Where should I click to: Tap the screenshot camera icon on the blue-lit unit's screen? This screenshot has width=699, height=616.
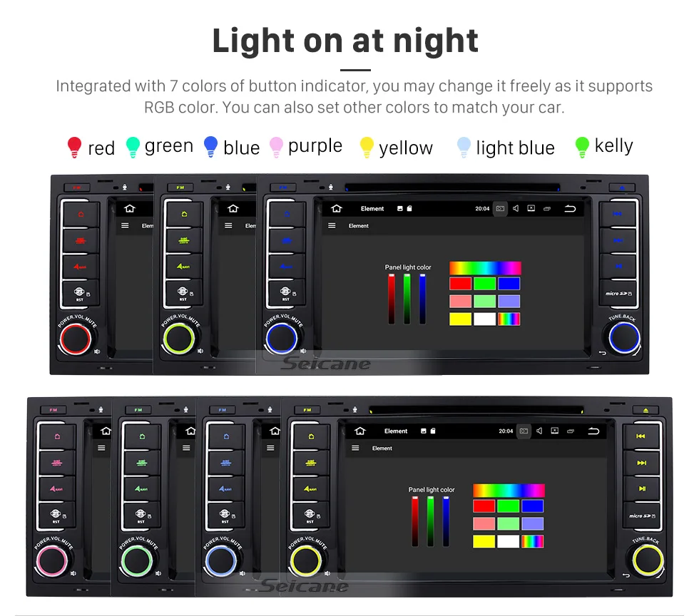(x=500, y=209)
